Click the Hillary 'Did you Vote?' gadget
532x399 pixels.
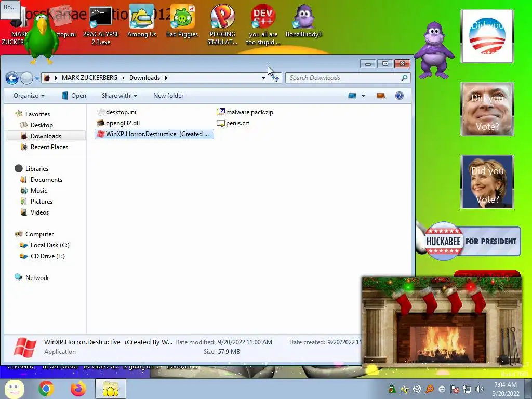[487, 182]
